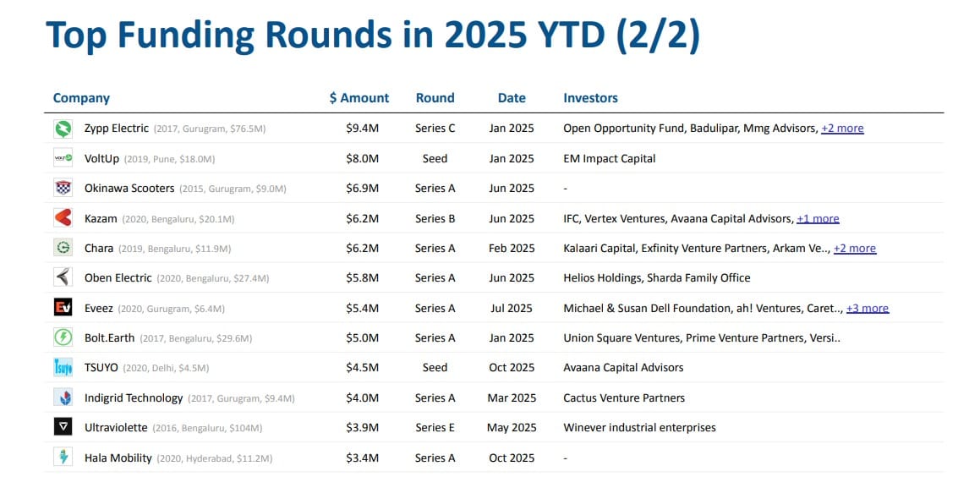This screenshot has height=488, width=980.
Task: Click the Chara logo icon
Action: point(63,248)
